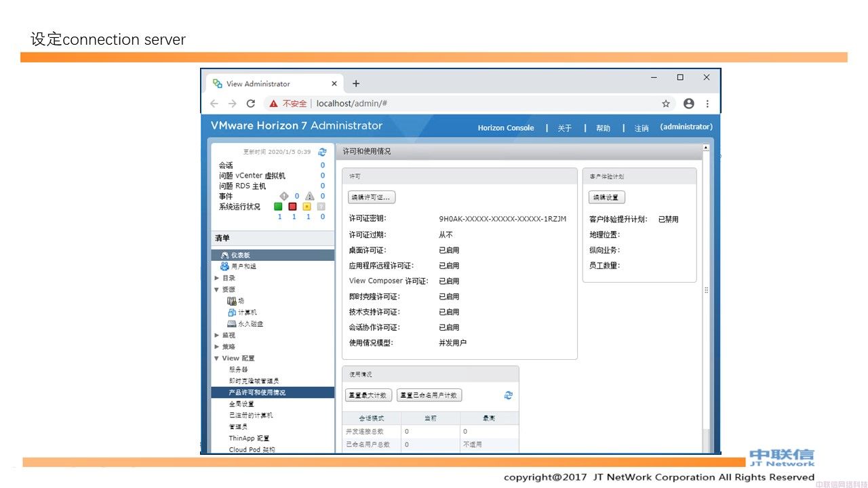Click the 当前 column header
868x488 pixels.
[431, 418]
